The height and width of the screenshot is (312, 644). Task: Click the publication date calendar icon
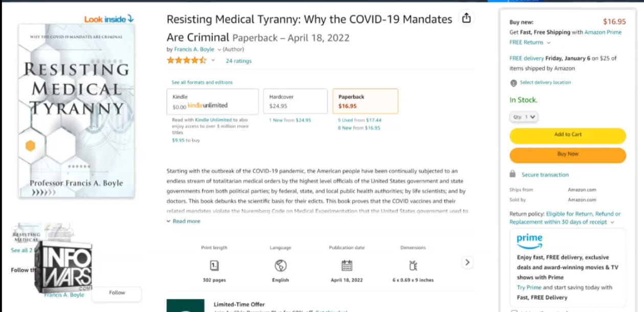coord(347,265)
